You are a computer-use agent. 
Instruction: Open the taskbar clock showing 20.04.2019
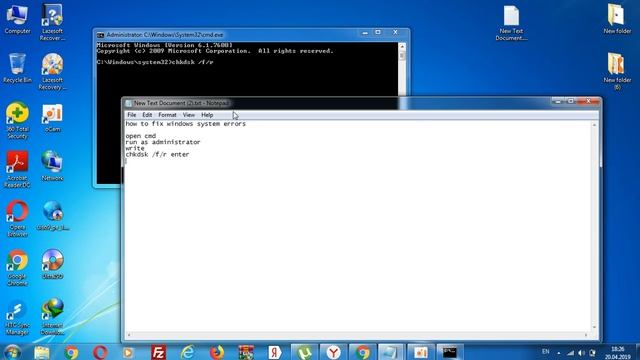pyautogui.click(x=618, y=353)
